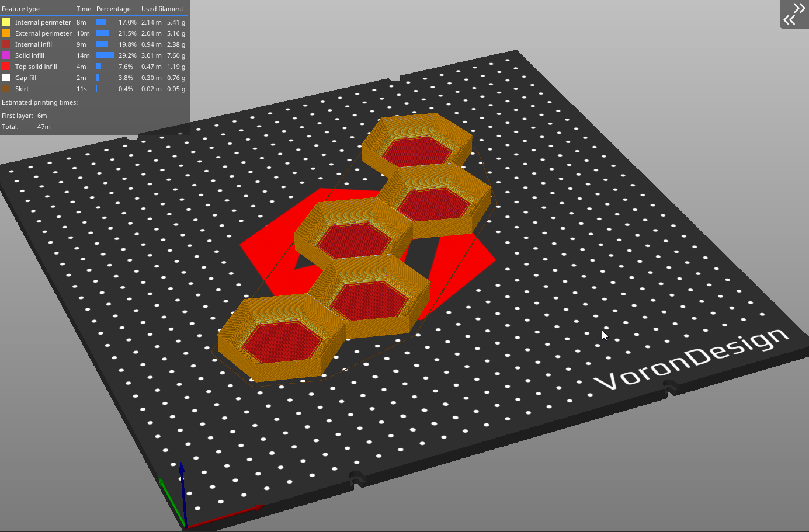809x532 pixels.
Task: Click the "0.76 g" Gap fill weight
Action: click(x=176, y=78)
